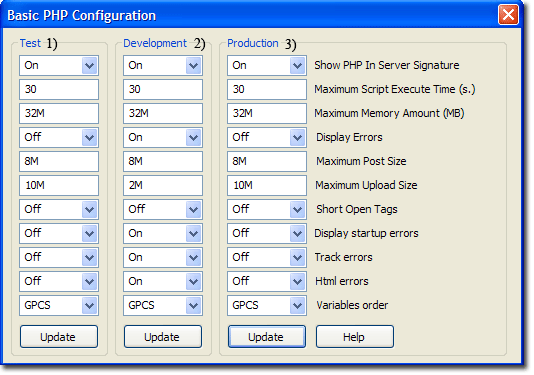534x375 pixels.
Task: Open Development Display startup errors dropdown
Action: pos(163,233)
